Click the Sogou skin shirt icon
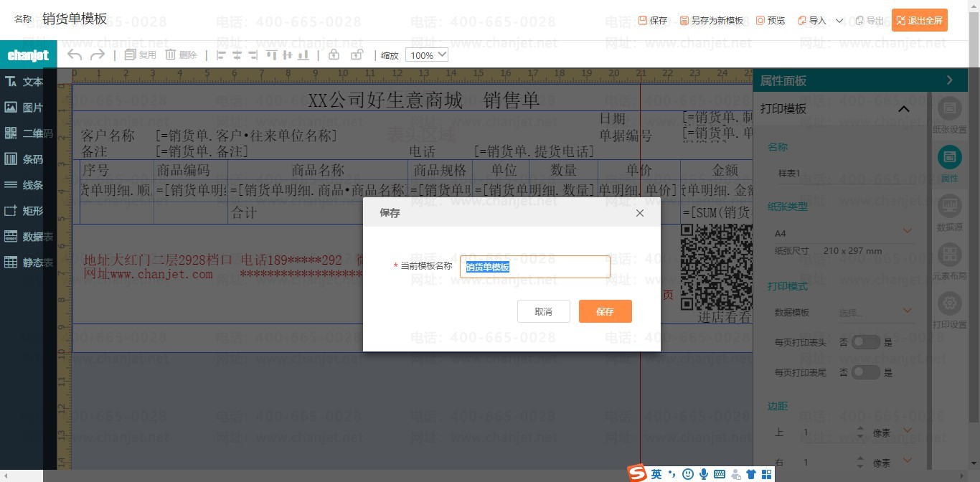This screenshot has height=482, width=980. (x=751, y=474)
